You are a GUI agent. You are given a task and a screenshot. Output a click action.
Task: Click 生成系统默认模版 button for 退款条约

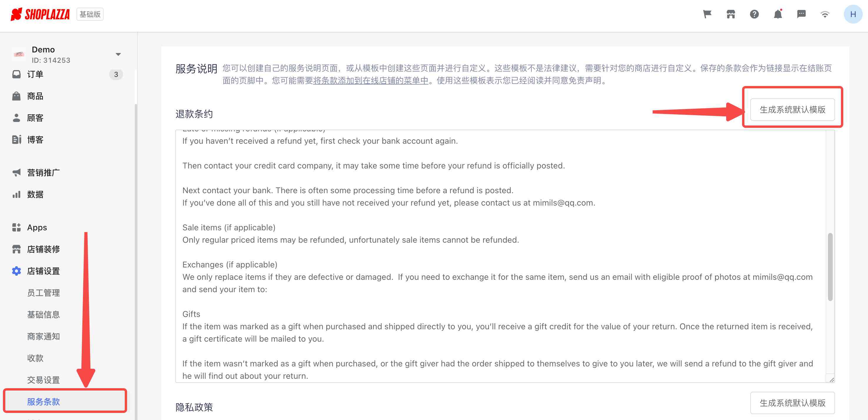[x=793, y=109]
